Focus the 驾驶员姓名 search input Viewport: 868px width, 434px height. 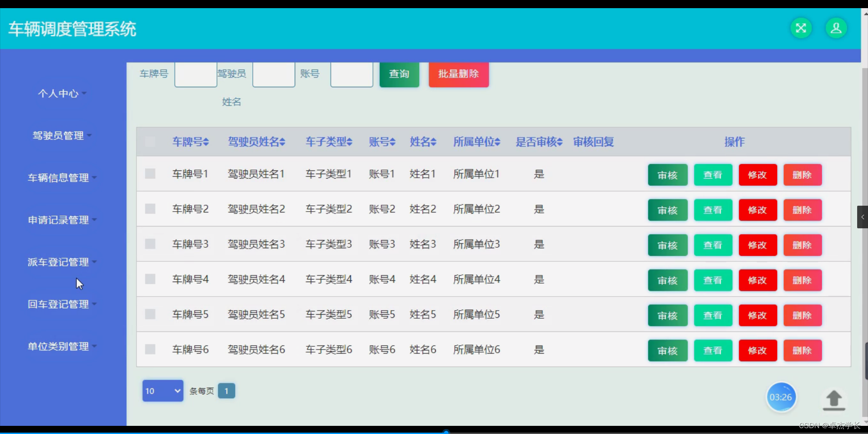pyautogui.click(x=274, y=75)
